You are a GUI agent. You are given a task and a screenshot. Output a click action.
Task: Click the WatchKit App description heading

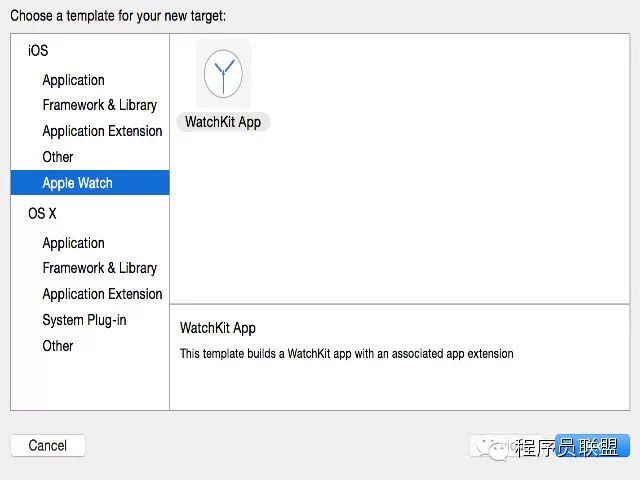218,328
